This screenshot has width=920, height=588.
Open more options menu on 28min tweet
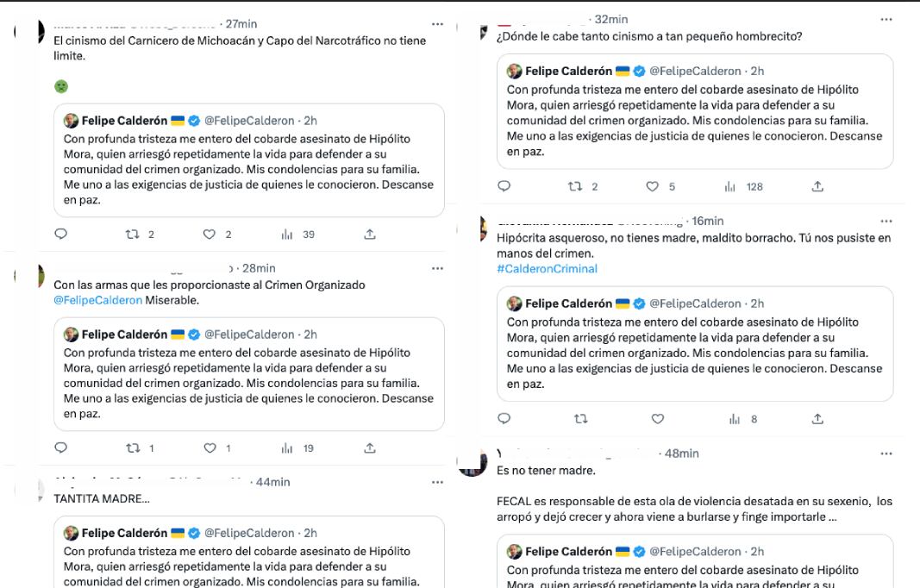point(437,268)
